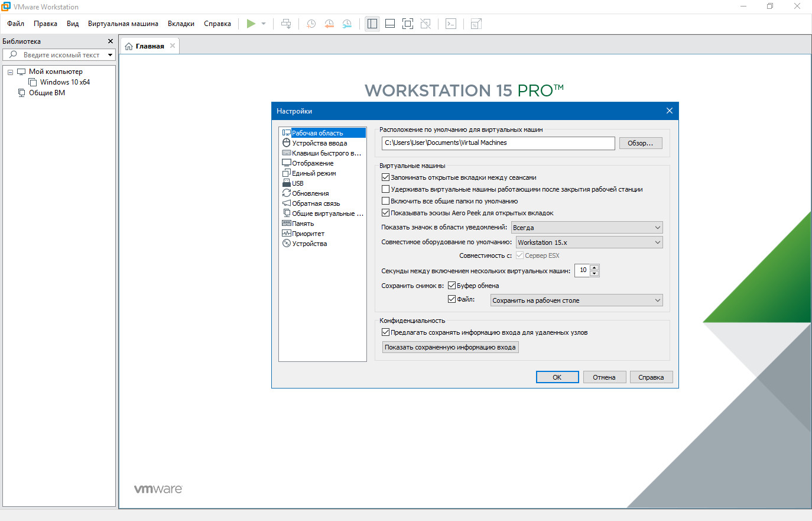Decrease seconds between VM power-ons spinner
Screen dimensions: 812x521
pos(595,273)
